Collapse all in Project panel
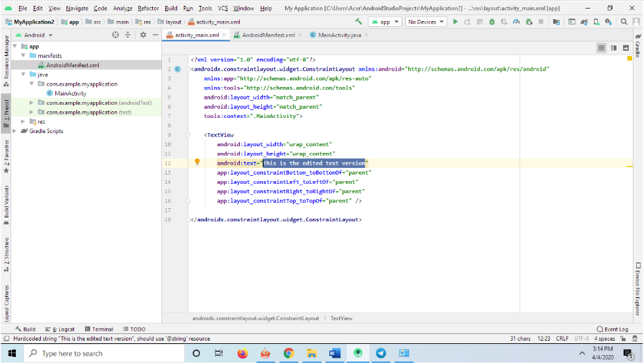The width and height of the screenshot is (644, 363). 129,35
